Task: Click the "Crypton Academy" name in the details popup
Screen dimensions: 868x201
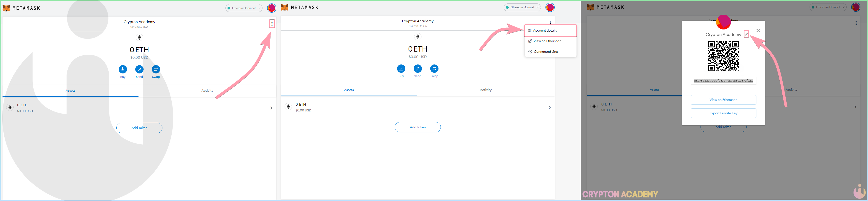Action: tap(723, 34)
